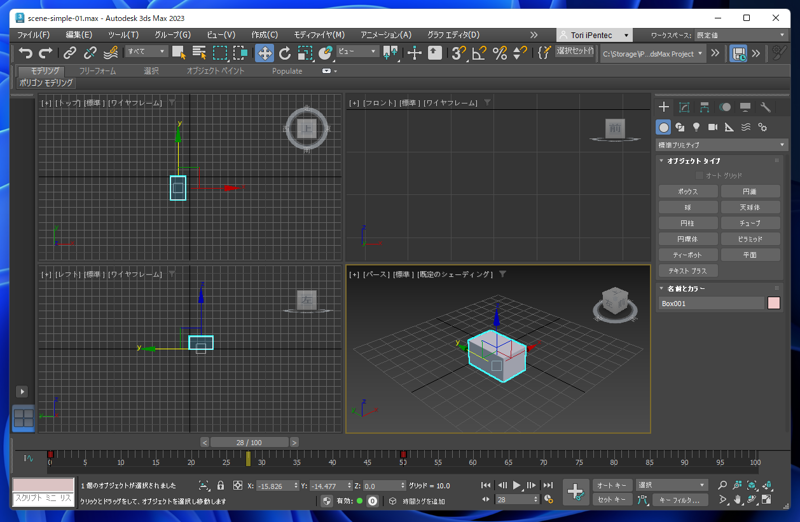This screenshot has height=522, width=800.
Task: Click the Undo arrow in main toolbar
Action: [26, 53]
